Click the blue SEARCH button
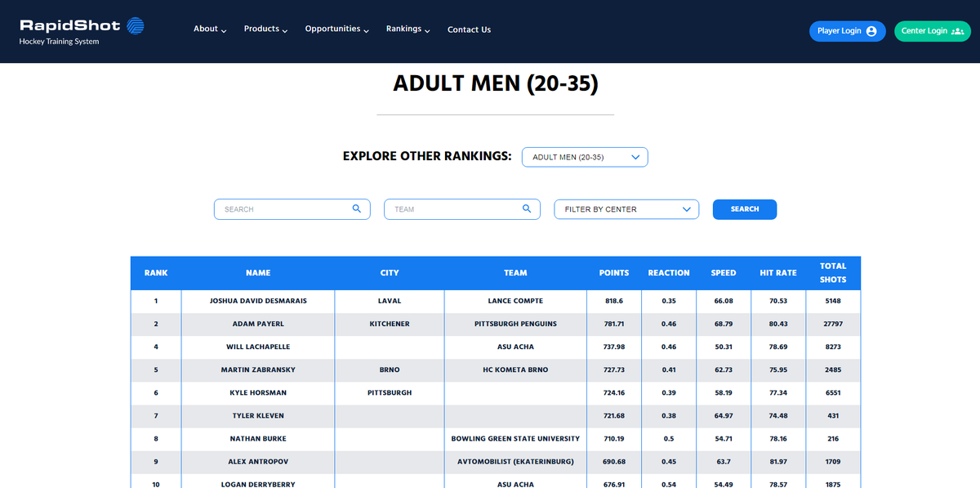The height and width of the screenshot is (488, 980). pyautogui.click(x=745, y=209)
